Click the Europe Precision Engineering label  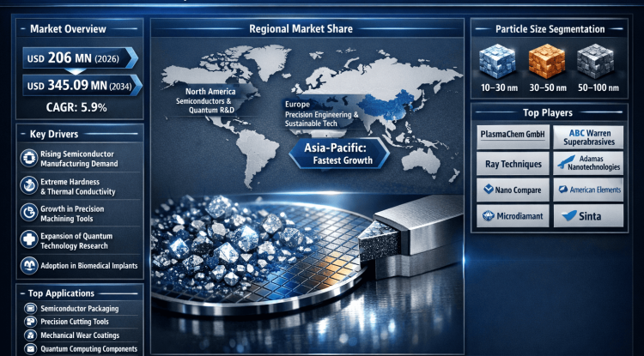[x=322, y=114]
